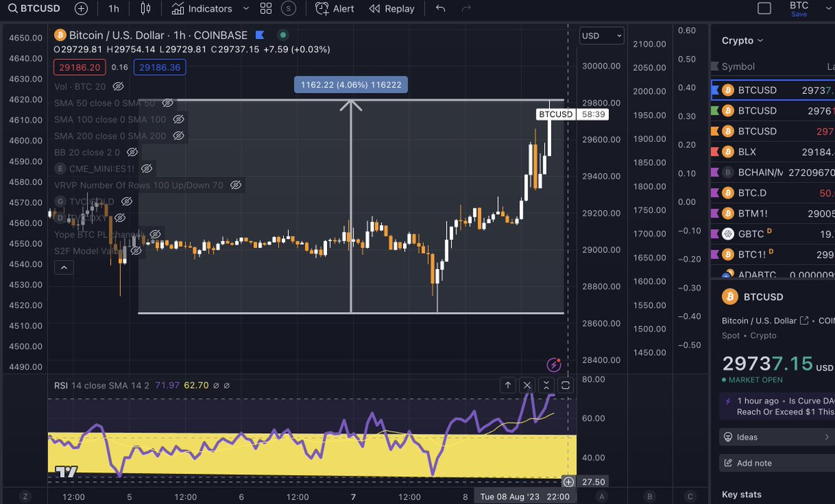
Task: Redo the last chart action
Action: click(466, 8)
